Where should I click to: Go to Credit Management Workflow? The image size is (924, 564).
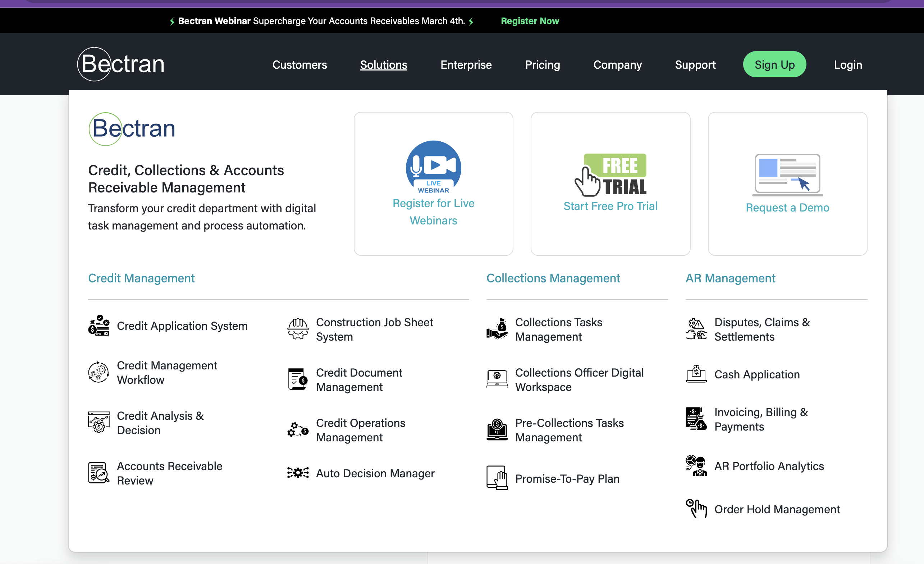(x=167, y=372)
